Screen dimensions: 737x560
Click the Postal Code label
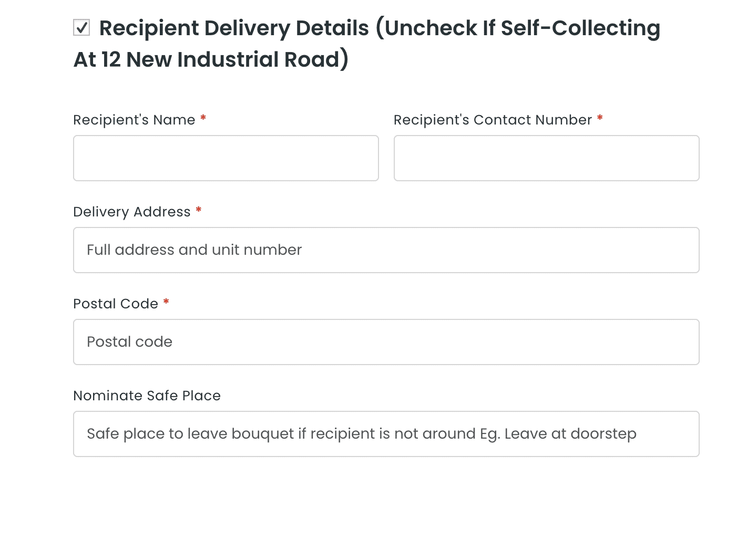click(116, 304)
